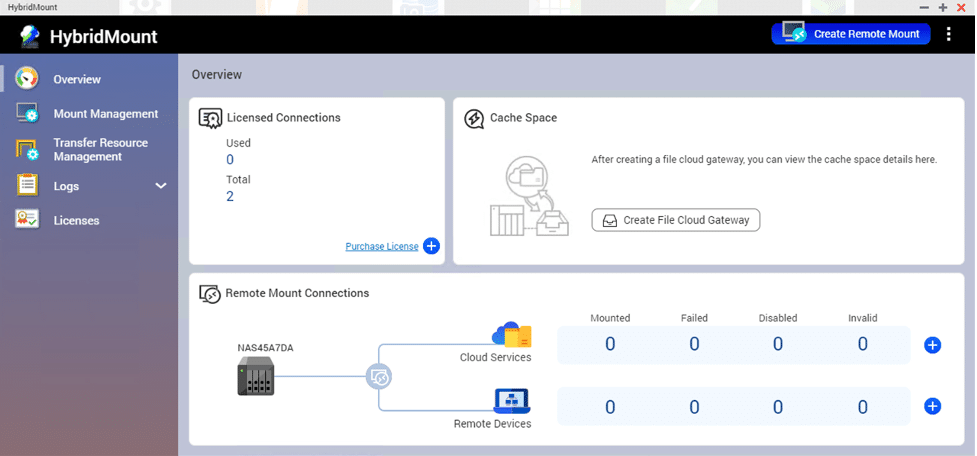Add a Cloud Services mount with plus
Image resolution: width=977 pixels, height=456 pixels.
(x=932, y=345)
